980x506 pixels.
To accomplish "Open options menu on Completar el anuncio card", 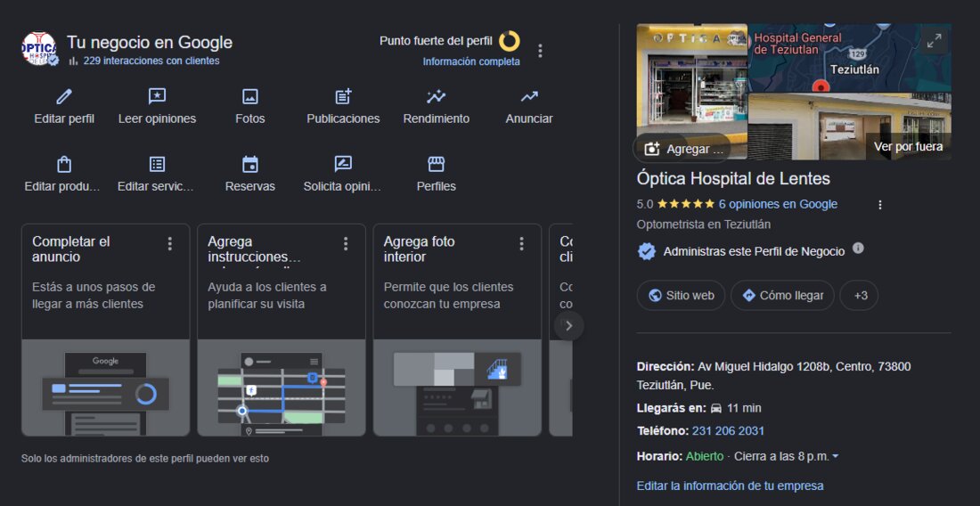I will tap(169, 243).
